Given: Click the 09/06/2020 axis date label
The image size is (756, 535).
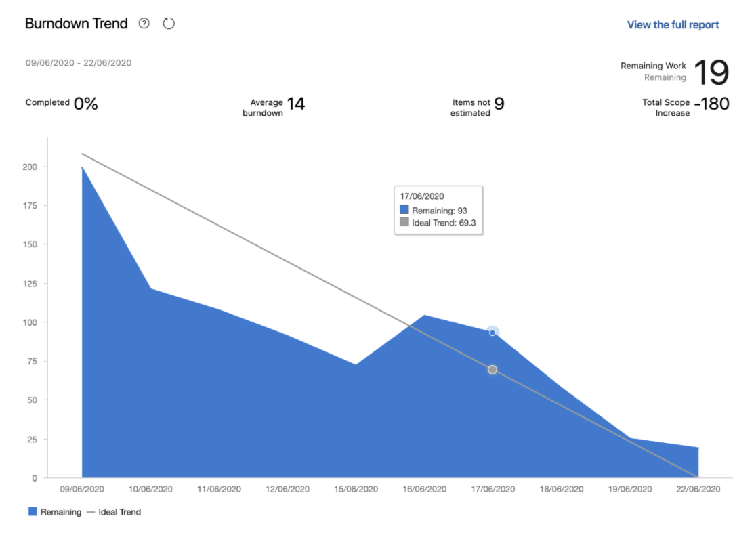Looking at the screenshot, I should pyautogui.click(x=82, y=489).
